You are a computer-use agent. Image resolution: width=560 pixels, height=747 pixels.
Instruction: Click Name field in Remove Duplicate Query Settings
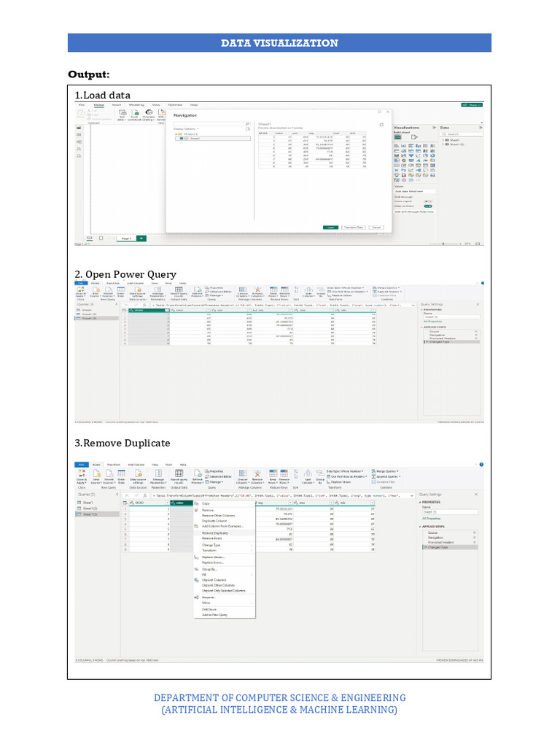point(450,512)
